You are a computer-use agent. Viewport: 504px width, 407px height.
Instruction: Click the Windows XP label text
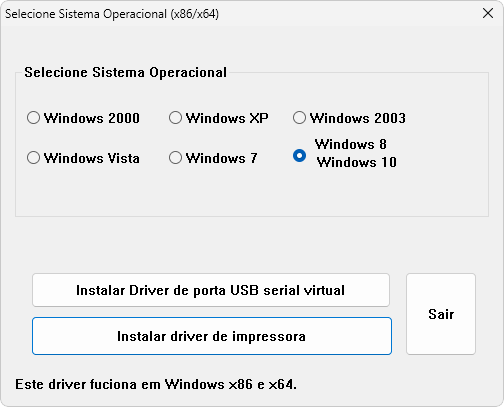point(227,118)
